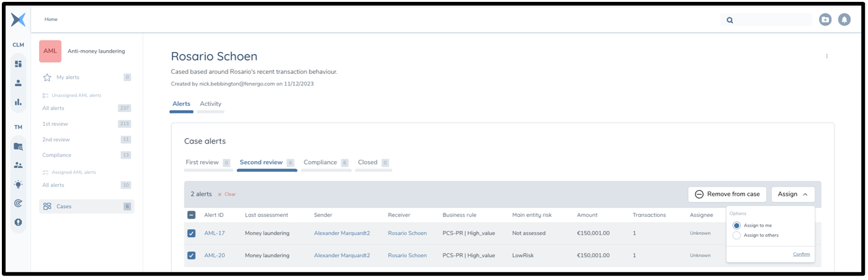The height and width of the screenshot is (280, 868).
Task: Switch to the Alerts tab
Action: pyautogui.click(x=181, y=104)
